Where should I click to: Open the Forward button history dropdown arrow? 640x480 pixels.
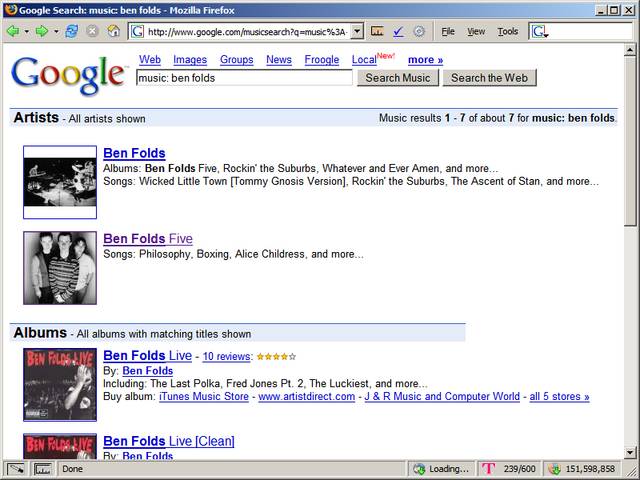[x=56, y=31]
